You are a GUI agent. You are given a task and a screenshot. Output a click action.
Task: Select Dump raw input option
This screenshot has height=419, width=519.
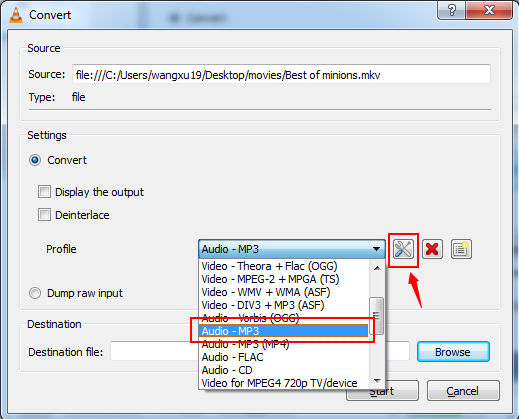click(x=35, y=293)
